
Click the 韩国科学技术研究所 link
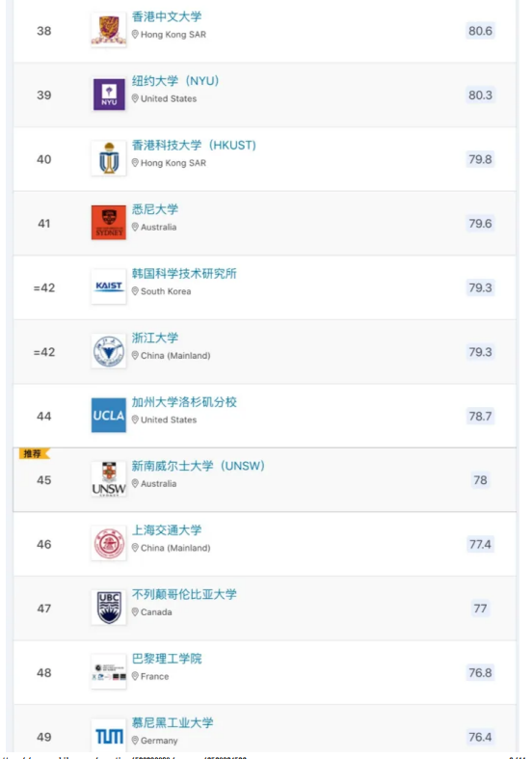184,274
